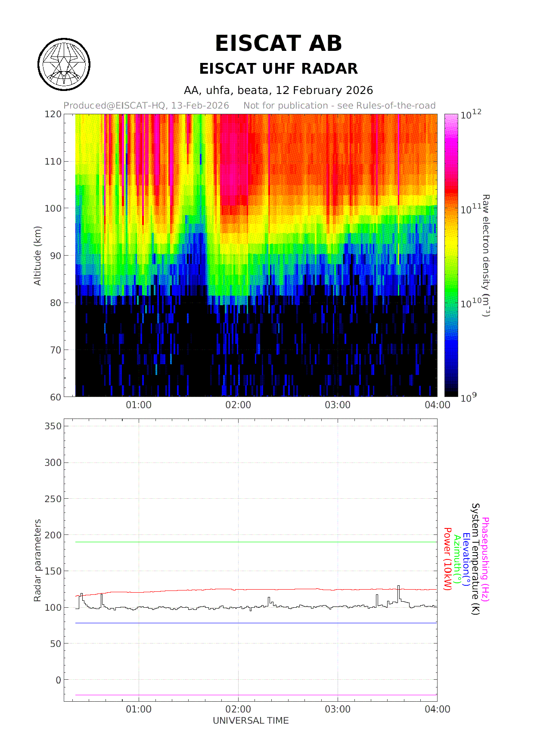Click the EISCAT circular logo
This screenshot has height=756, width=534.
point(64,65)
